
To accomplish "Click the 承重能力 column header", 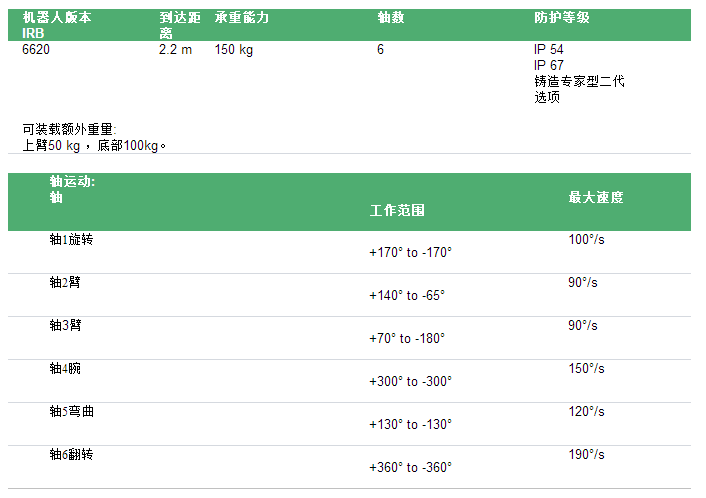I will (243, 18).
